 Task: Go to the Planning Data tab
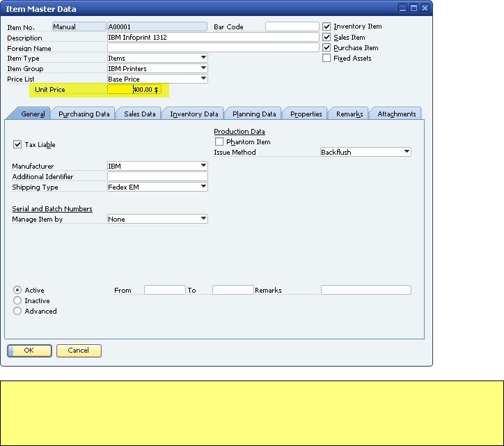click(254, 114)
